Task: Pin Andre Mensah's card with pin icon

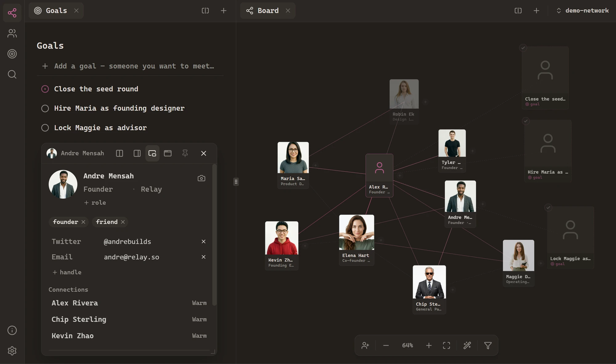Action: [185, 153]
